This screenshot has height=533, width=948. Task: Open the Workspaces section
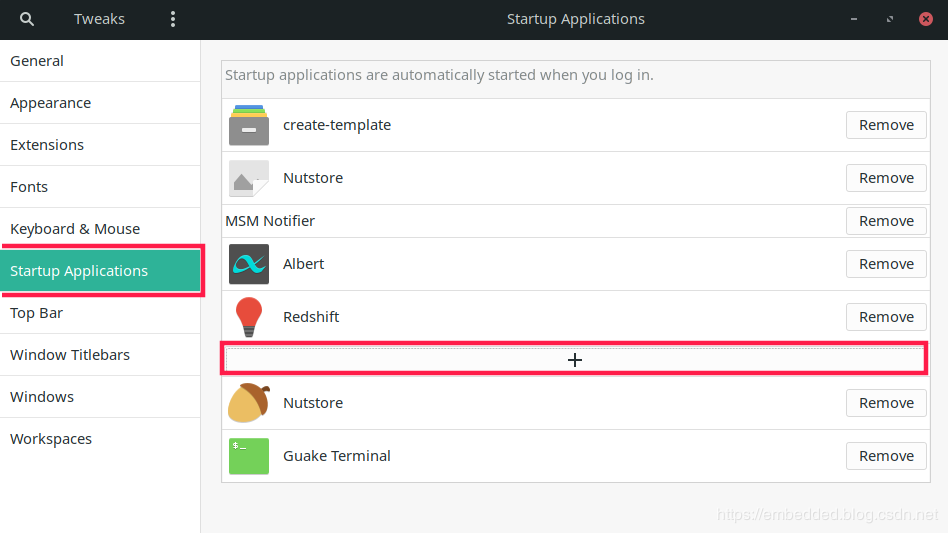[x=51, y=439]
